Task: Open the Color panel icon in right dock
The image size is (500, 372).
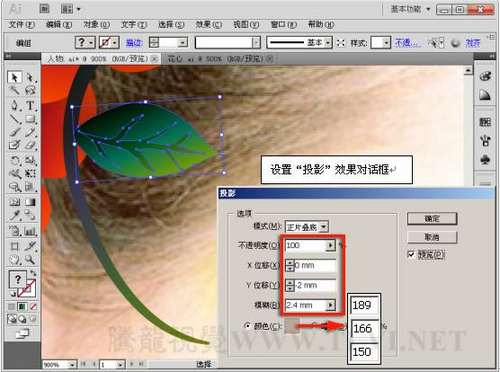Action: coord(485,76)
